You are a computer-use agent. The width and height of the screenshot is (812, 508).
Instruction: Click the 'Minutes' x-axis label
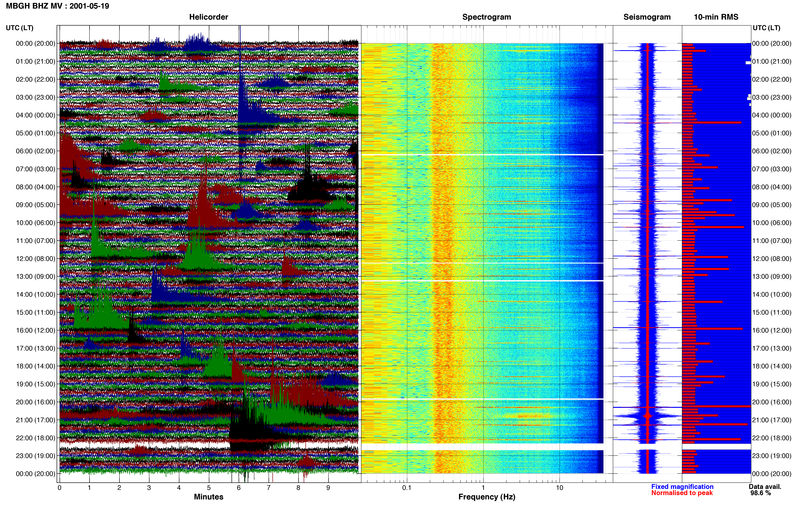(x=209, y=497)
